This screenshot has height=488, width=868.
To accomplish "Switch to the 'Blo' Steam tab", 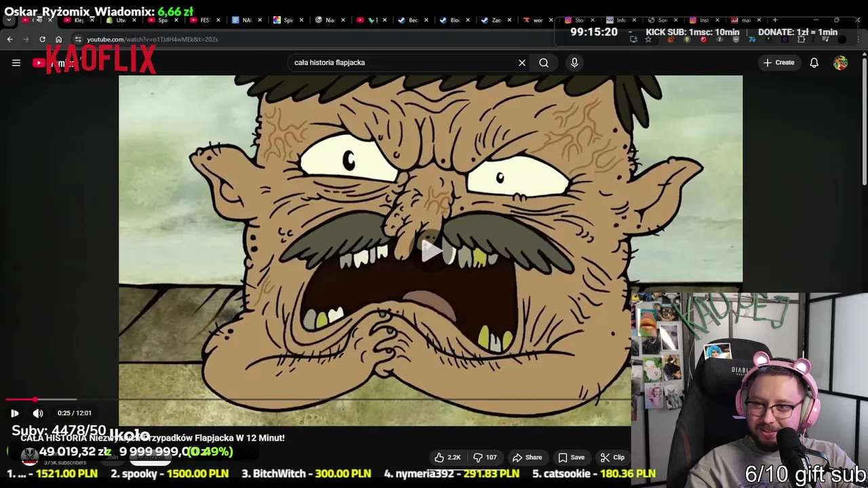I will 453,20.
